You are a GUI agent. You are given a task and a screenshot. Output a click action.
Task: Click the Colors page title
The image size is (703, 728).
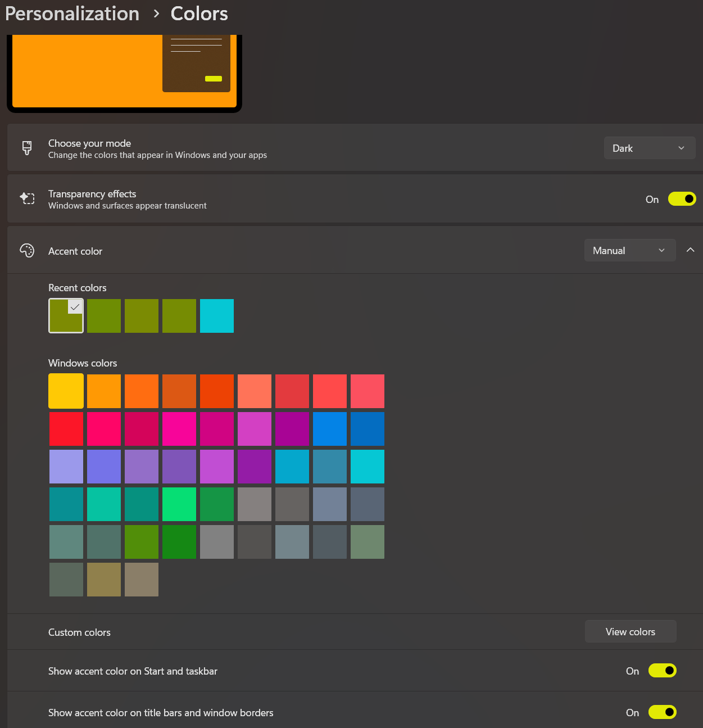point(199,13)
